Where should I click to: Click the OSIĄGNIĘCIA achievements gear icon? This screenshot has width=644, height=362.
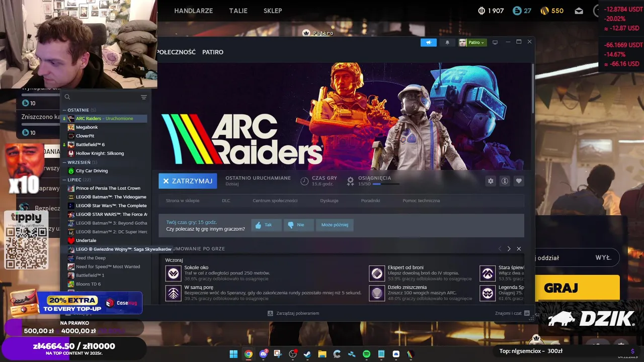click(350, 182)
